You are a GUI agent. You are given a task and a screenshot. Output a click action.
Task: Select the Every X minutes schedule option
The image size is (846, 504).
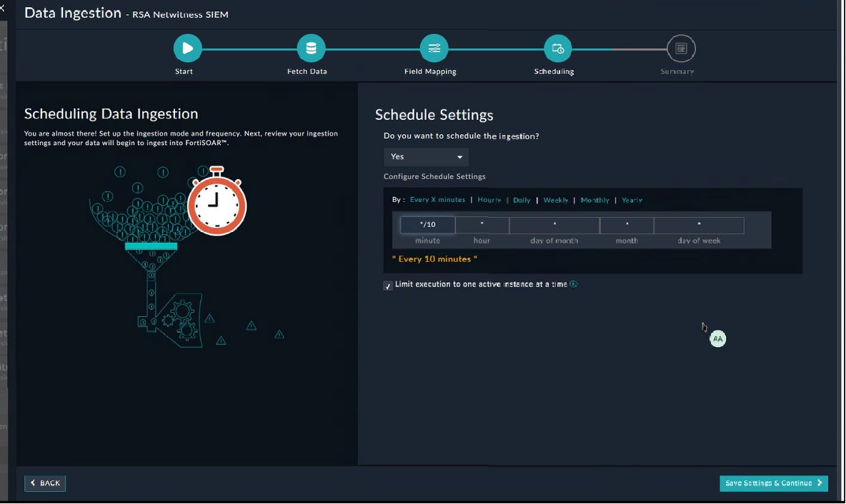437,200
